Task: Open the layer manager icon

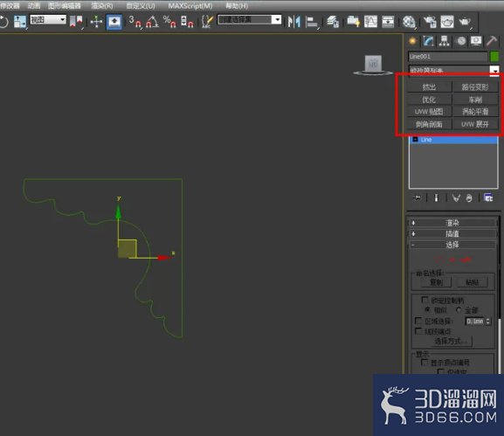Action: pyautogui.click(x=333, y=22)
